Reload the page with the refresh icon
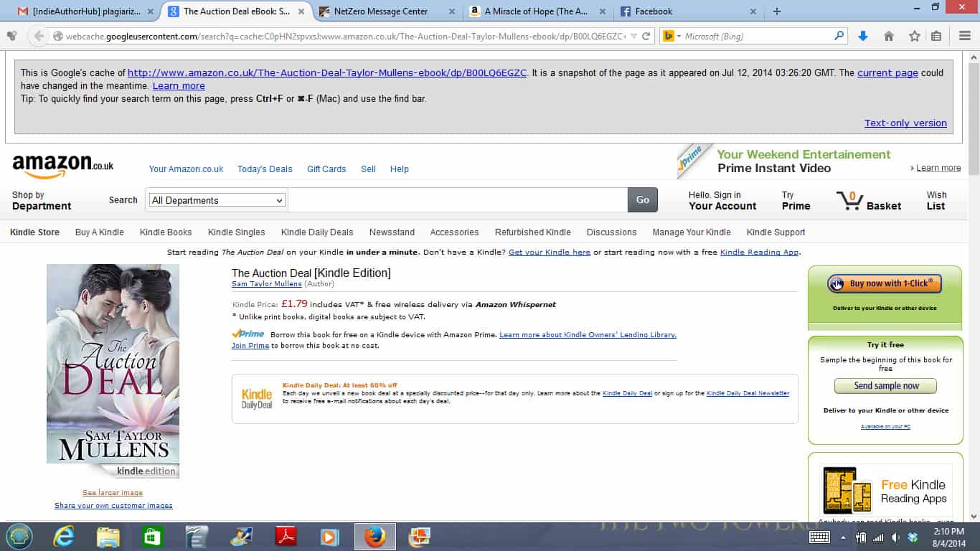Screen dimensions: 980x551 tap(646, 36)
